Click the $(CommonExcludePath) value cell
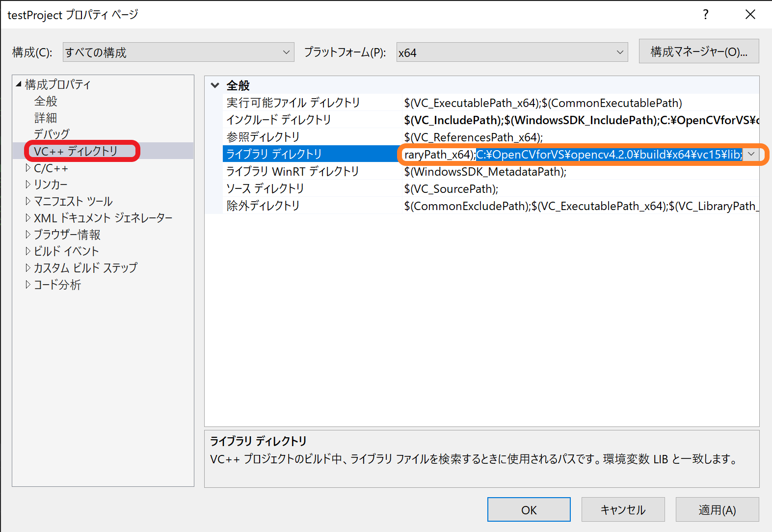The image size is (772, 532). pos(581,206)
